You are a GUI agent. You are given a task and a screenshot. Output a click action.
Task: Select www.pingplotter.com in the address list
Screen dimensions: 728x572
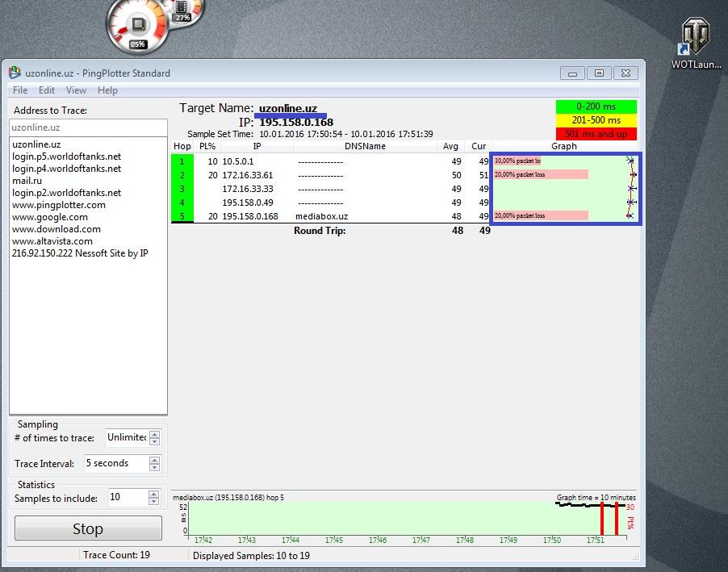(58, 205)
